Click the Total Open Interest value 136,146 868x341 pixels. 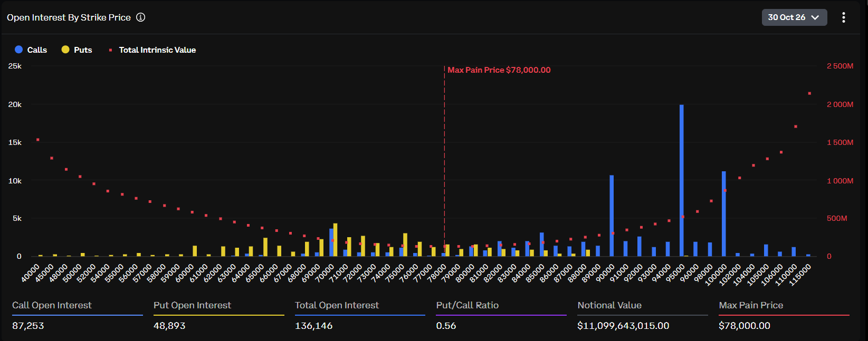click(314, 326)
